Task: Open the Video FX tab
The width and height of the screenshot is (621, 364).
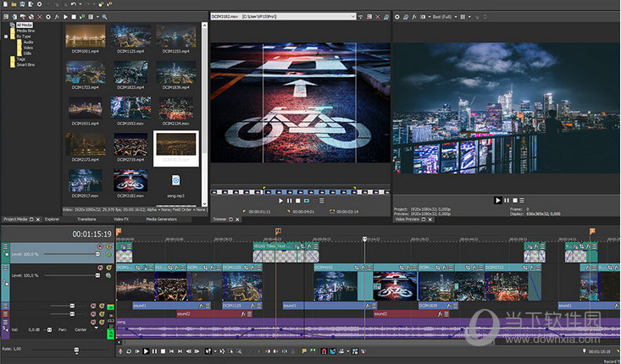Action: point(121,219)
